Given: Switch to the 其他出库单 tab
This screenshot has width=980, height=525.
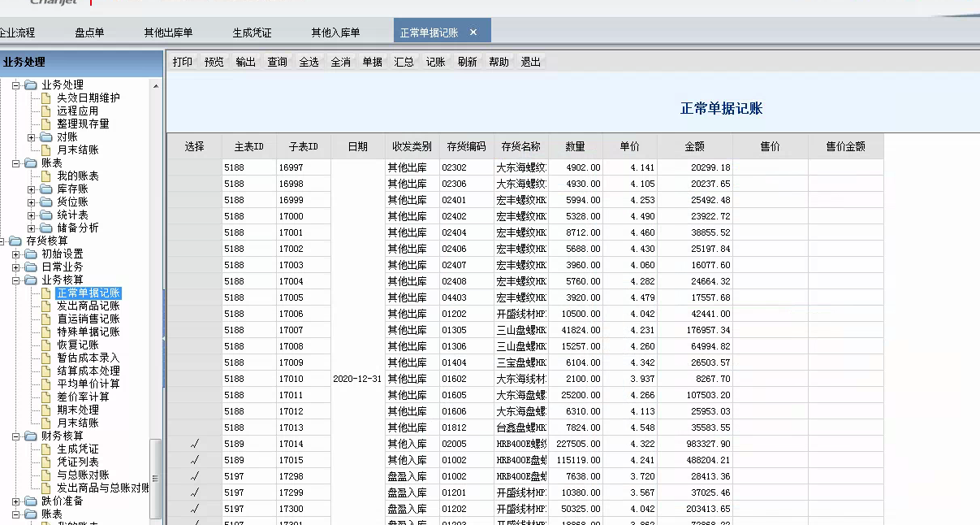Looking at the screenshot, I should (x=168, y=33).
